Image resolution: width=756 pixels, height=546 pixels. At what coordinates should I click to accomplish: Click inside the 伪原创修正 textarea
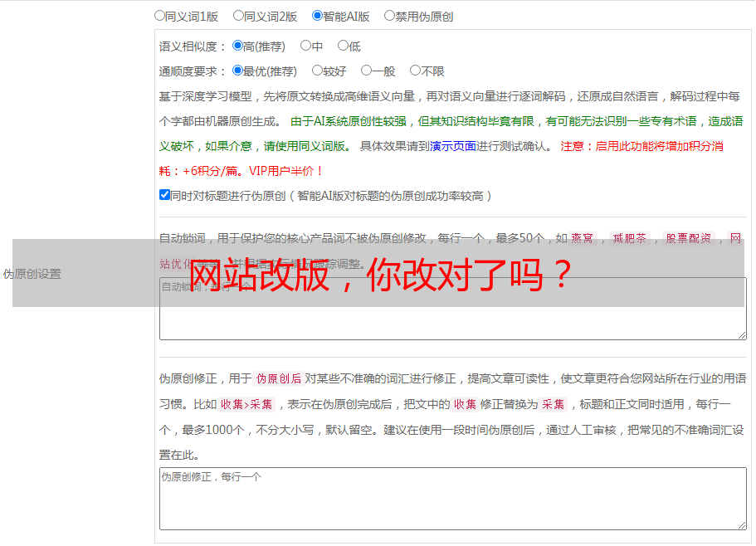(453, 499)
